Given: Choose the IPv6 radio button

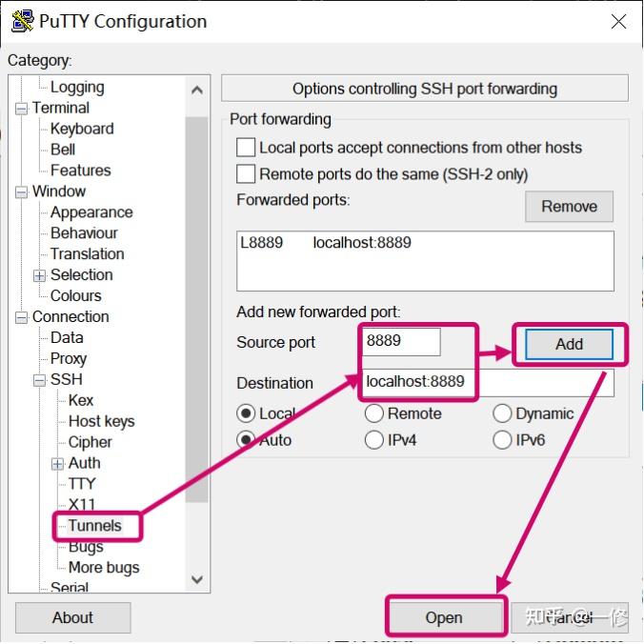Looking at the screenshot, I should click(x=502, y=440).
